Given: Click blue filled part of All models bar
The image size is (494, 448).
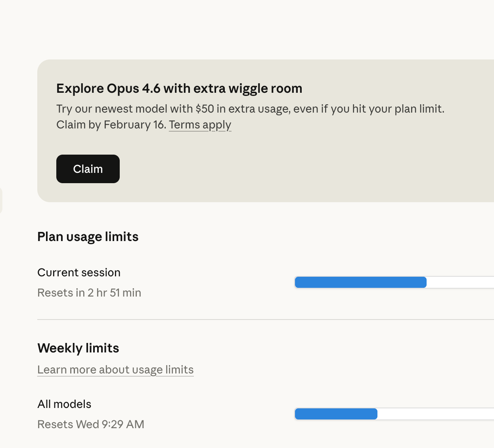Looking at the screenshot, I should pyautogui.click(x=336, y=414).
